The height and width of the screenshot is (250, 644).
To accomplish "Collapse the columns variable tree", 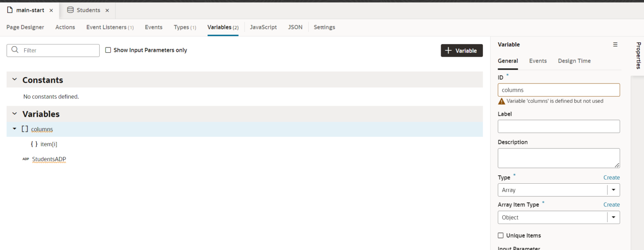I will [14, 129].
